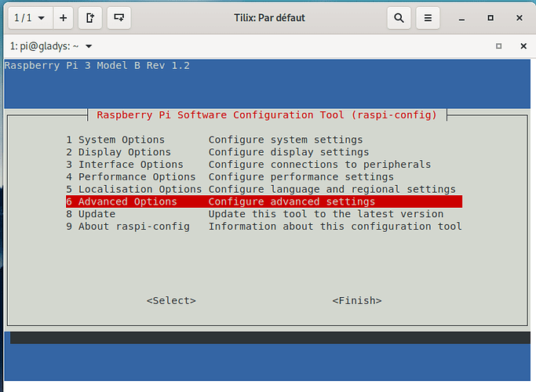
Task: Close the Tilix window
Action: [x=520, y=18]
